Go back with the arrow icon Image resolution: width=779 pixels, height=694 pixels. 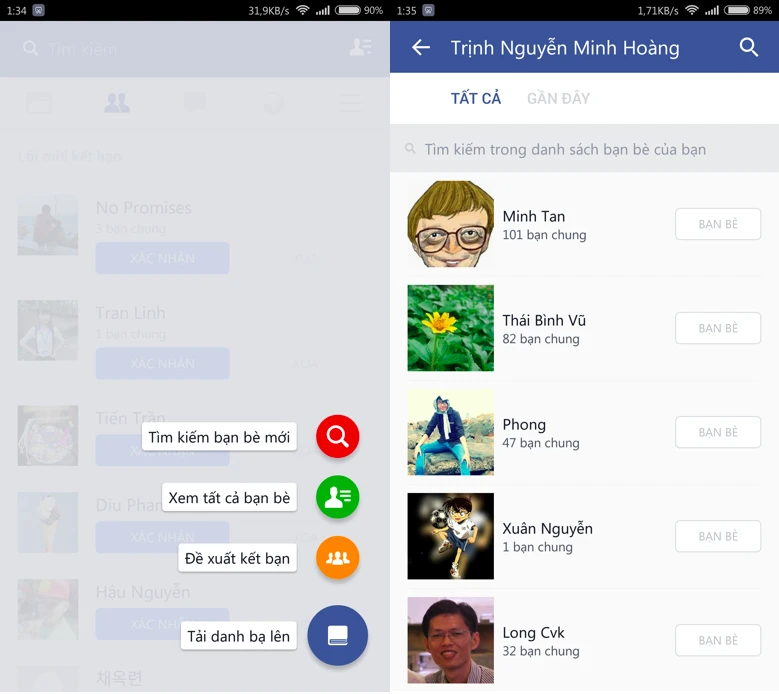click(x=421, y=48)
